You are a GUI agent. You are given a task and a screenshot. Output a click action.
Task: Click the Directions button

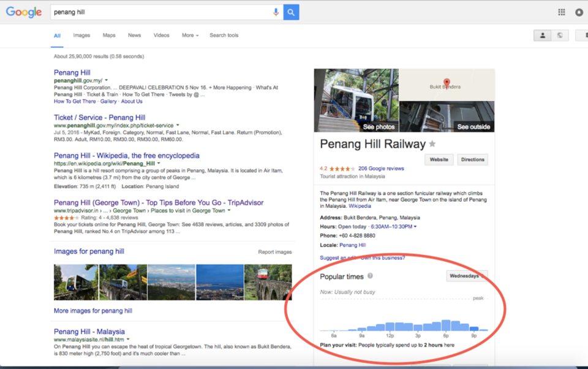[x=472, y=159]
